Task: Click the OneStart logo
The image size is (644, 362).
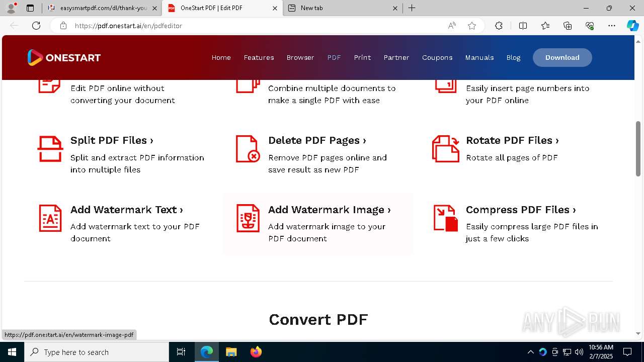Action: coord(64,57)
